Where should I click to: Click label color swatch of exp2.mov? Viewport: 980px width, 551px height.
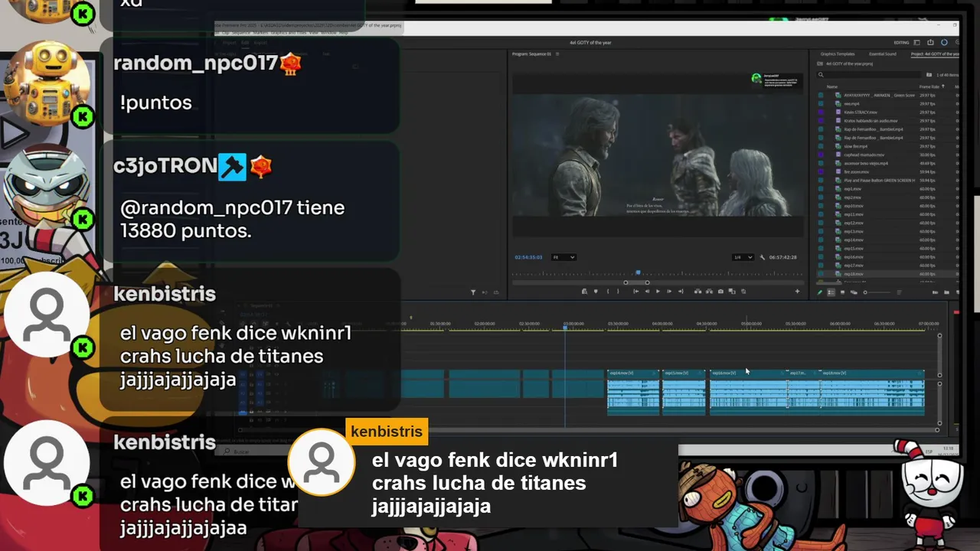(821, 197)
